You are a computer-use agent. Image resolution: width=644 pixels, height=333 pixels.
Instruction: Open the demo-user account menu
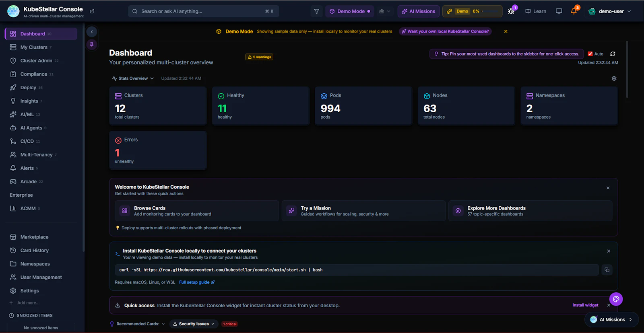[x=610, y=11]
